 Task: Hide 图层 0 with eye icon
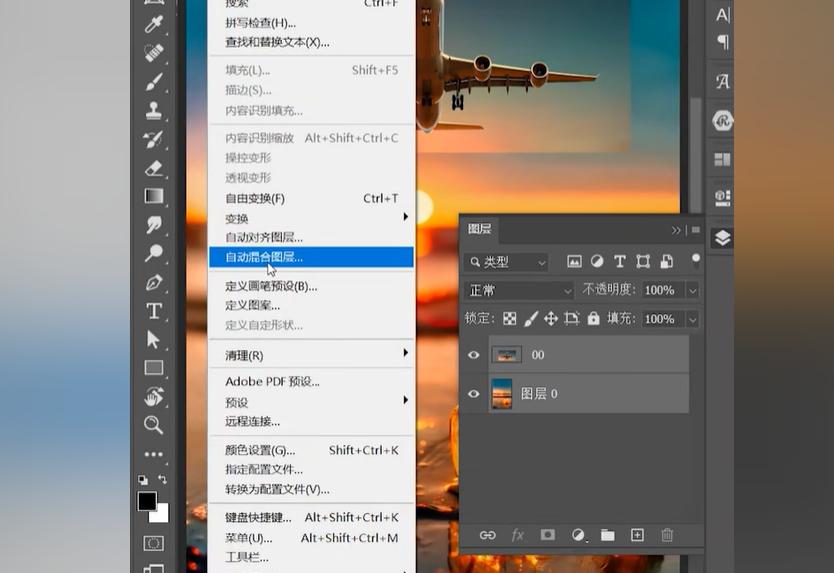[x=473, y=394]
